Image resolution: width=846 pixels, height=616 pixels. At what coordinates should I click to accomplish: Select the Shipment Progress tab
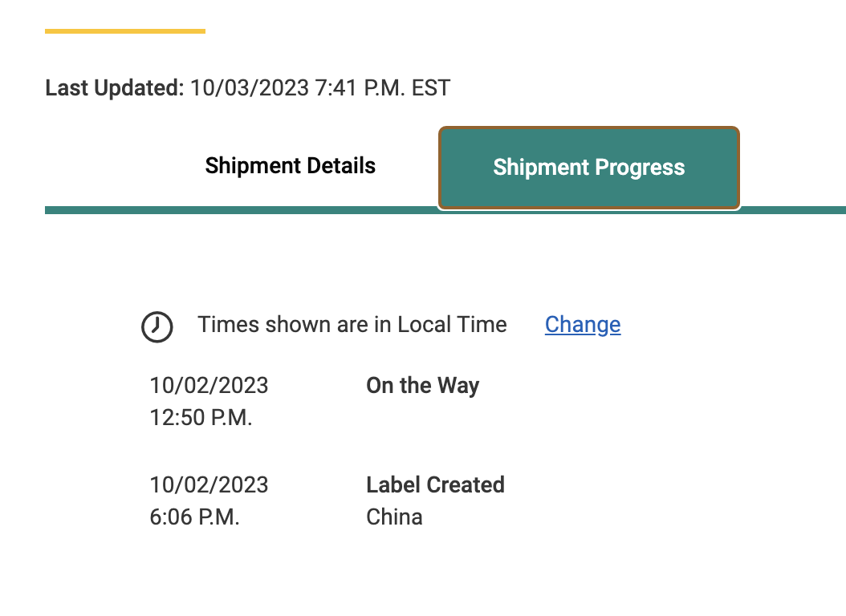pos(588,168)
